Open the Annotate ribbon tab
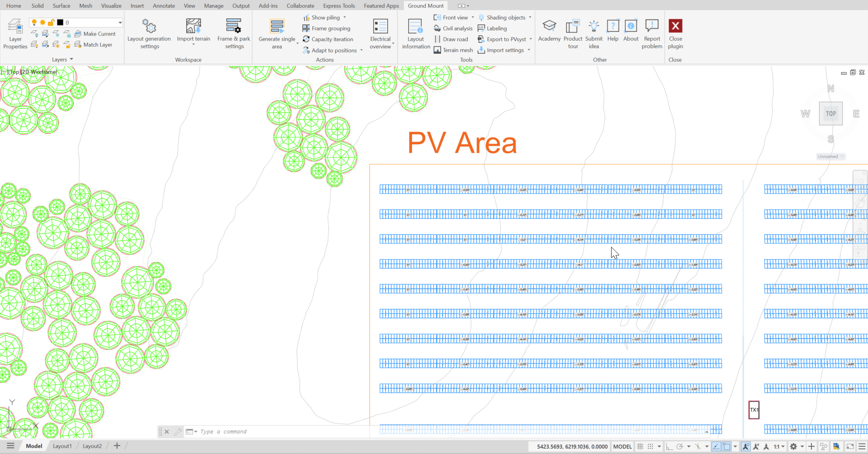The image size is (868, 454). pyautogui.click(x=164, y=6)
